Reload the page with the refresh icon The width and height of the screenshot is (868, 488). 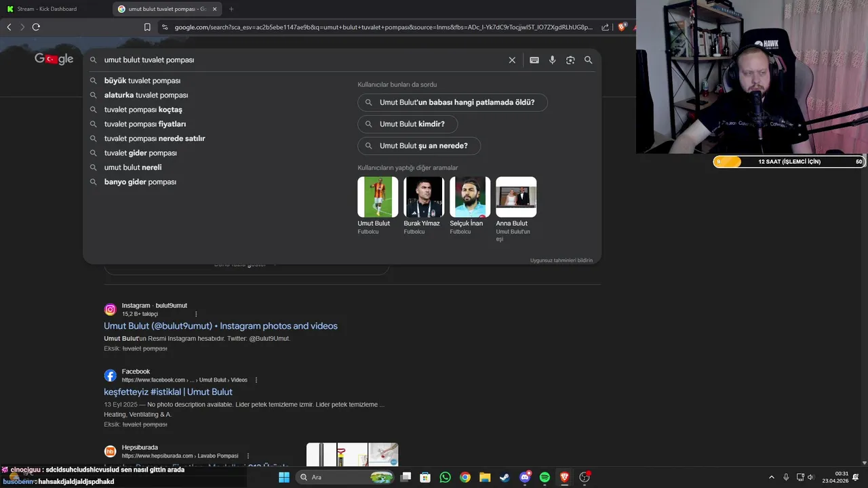point(36,27)
